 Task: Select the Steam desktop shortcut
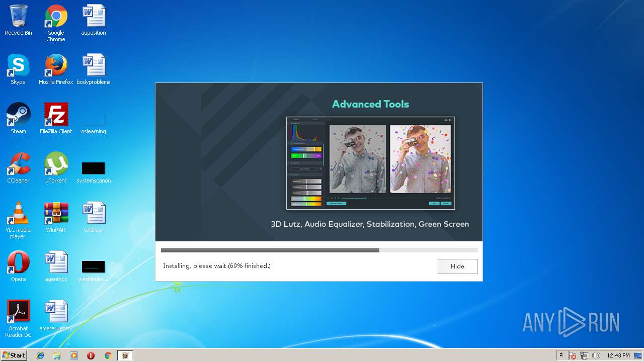pyautogui.click(x=18, y=119)
